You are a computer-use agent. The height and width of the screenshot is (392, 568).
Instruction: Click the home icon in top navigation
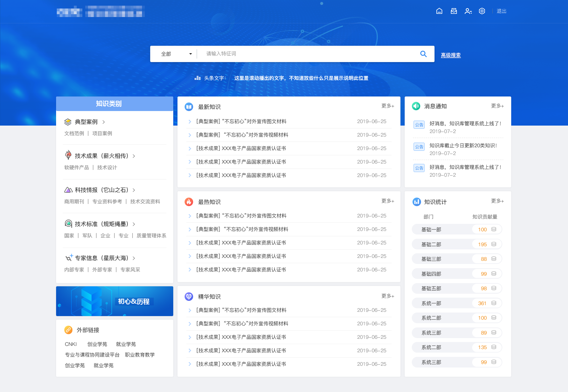point(439,11)
